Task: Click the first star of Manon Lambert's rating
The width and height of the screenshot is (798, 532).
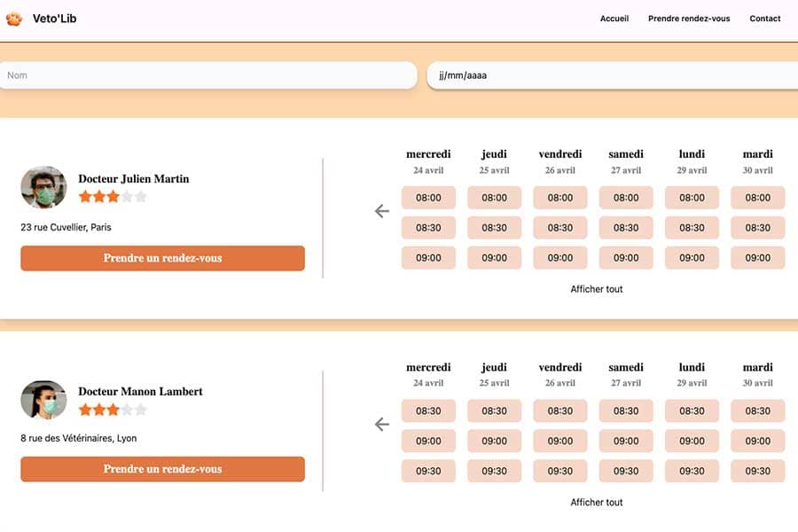Action: pos(84,410)
